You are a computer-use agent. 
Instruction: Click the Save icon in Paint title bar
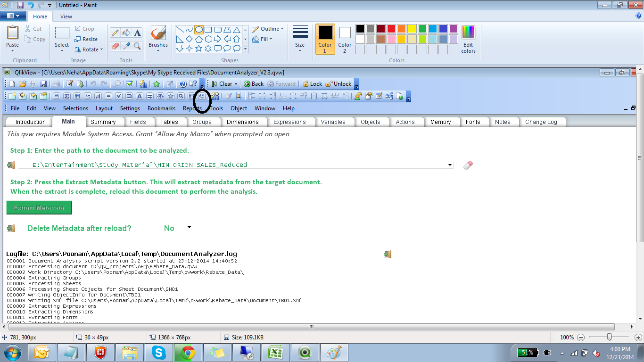20,5
